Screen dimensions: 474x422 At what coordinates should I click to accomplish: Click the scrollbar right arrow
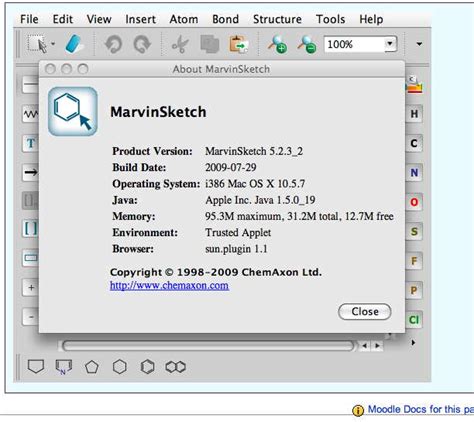377,346
